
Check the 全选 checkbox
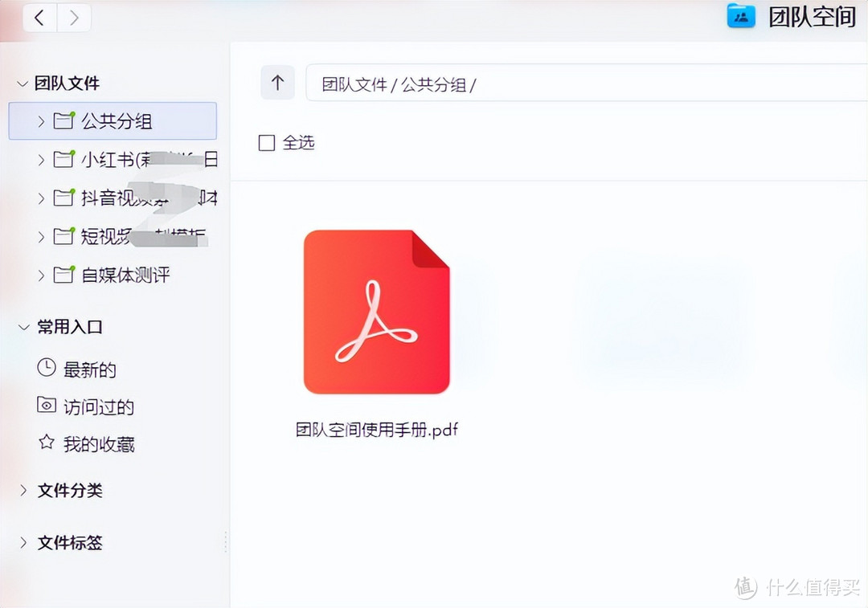[265, 142]
